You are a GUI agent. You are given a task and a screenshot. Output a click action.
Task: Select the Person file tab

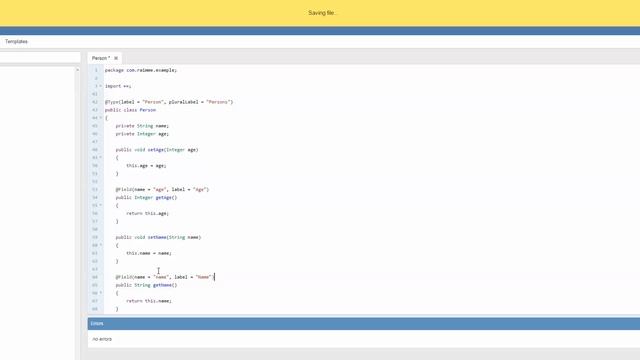coord(101,58)
